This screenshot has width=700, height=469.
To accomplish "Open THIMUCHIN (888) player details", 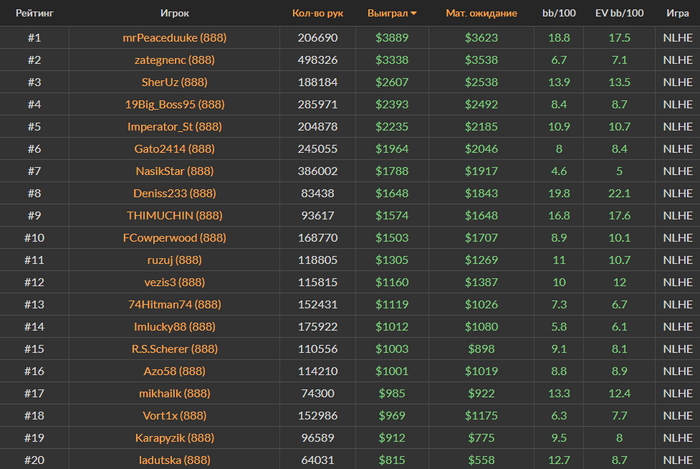I will pos(175,216).
